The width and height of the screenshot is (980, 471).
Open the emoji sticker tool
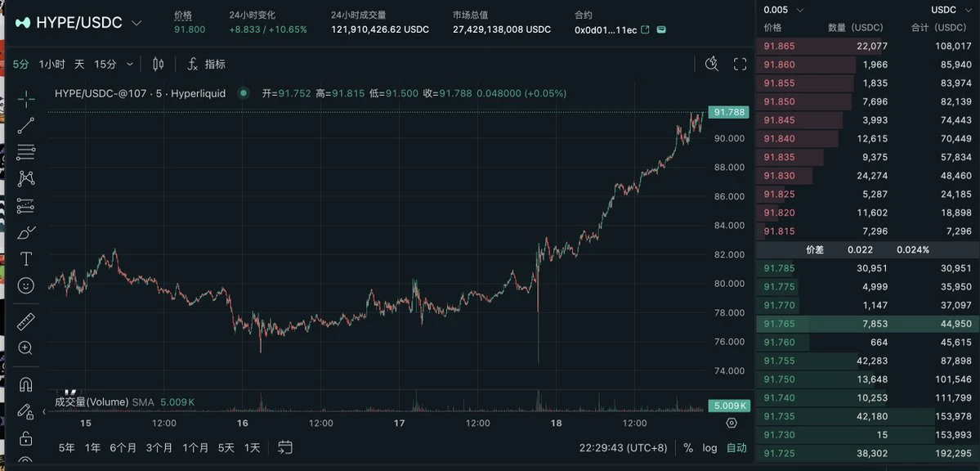pyautogui.click(x=25, y=286)
